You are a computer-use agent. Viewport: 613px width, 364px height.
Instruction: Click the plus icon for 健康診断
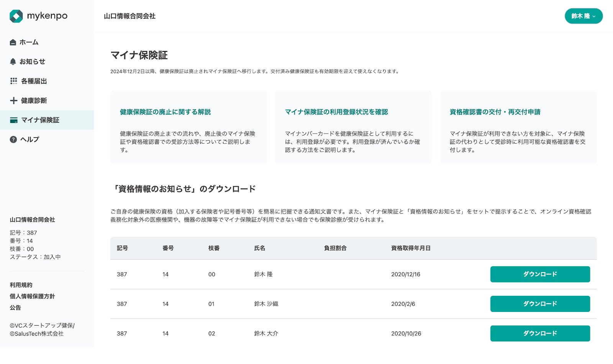13,101
